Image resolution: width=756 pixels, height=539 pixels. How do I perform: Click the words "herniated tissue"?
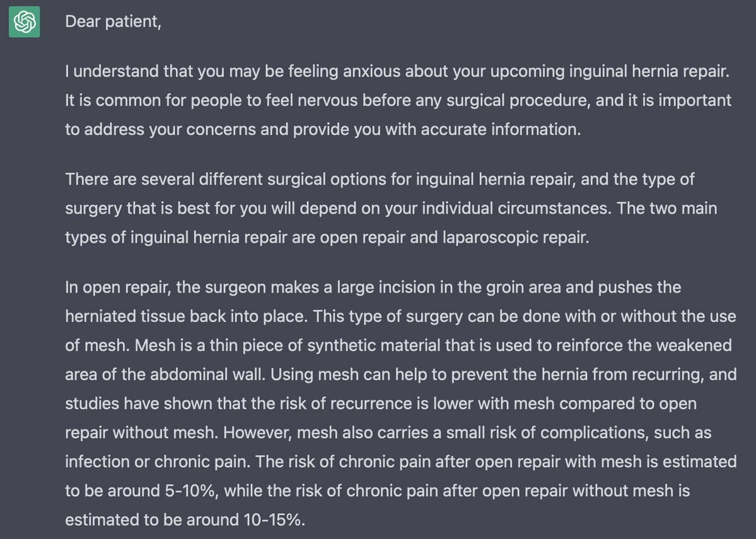(x=125, y=316)
